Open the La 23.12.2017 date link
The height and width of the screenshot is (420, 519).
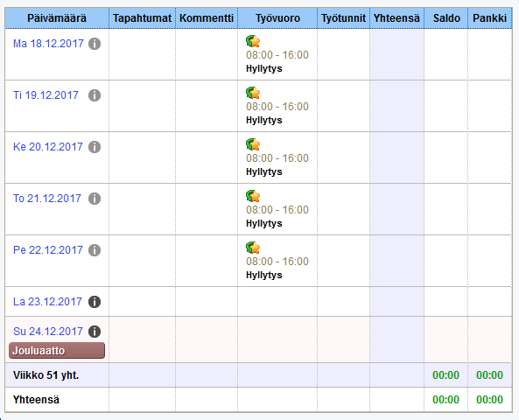click(x=47, y=302)
